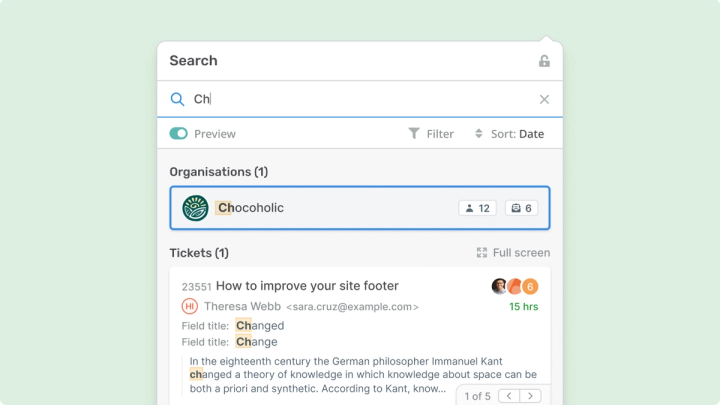Click the sara.cruz@example.com email address
The image size is (720, 405).
pos(352,307)
